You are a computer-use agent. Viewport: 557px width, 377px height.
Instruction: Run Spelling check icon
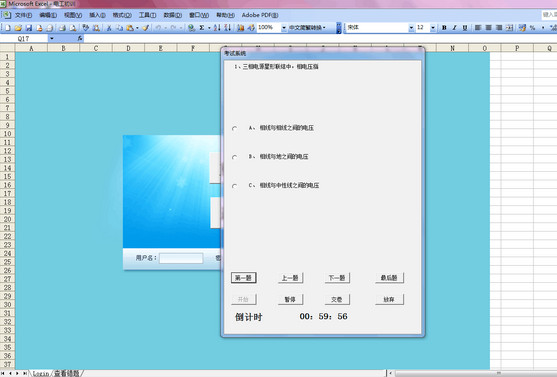pyautogui.click(x=86, y=28)
